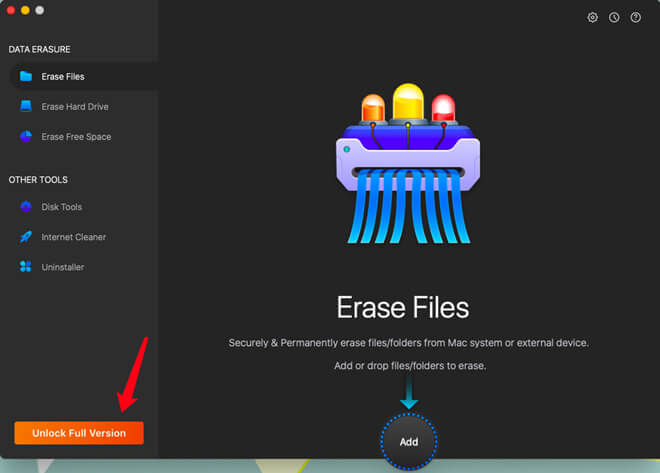Click the four-dot icon beside Uninstaller
Screen dimensions: 660x473
tap(26, 266)
